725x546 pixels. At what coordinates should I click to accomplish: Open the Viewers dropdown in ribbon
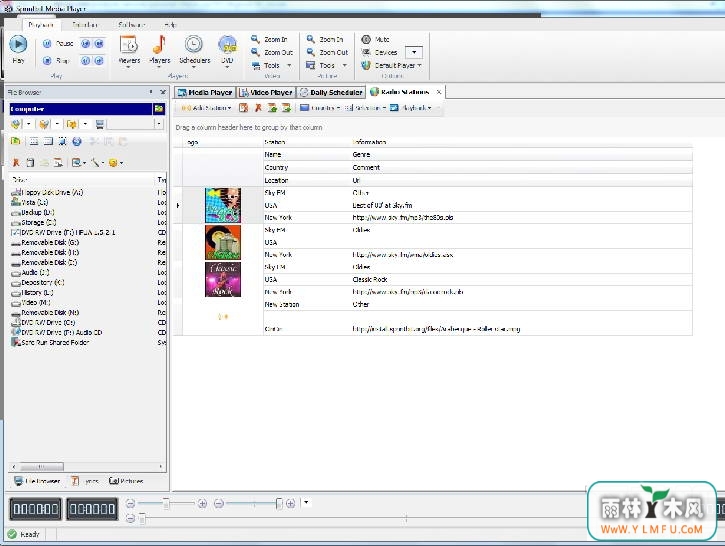(x=129, y=52)
